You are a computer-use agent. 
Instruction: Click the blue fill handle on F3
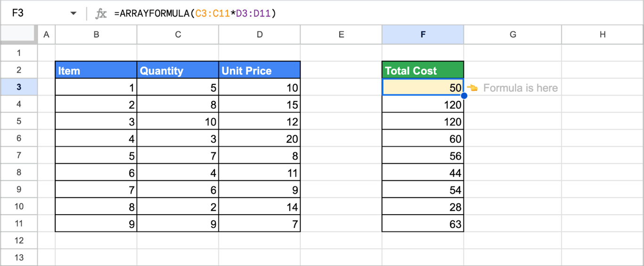[464, 96]
